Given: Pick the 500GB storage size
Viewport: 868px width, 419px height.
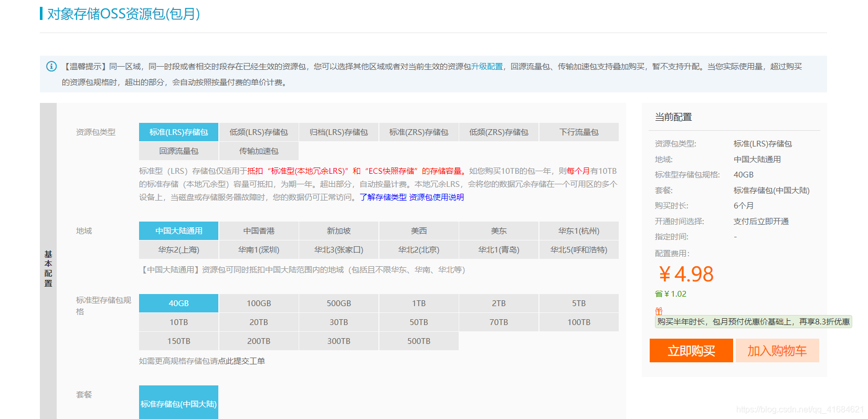Looking at the screenshot, I should tap(338, 303).
